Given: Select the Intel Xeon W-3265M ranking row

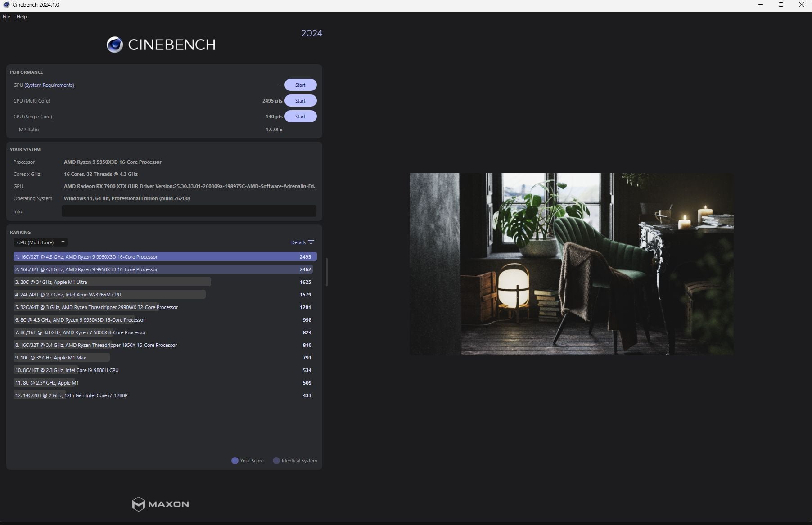Looking at the screenshot, I should coord(165,295).
